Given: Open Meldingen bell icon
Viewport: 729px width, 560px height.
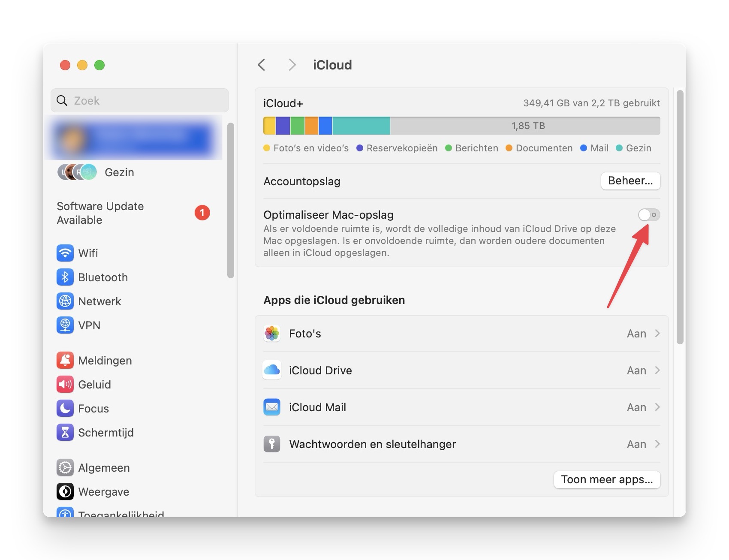Looking at the screenshot, I should [x=65, y=360].
